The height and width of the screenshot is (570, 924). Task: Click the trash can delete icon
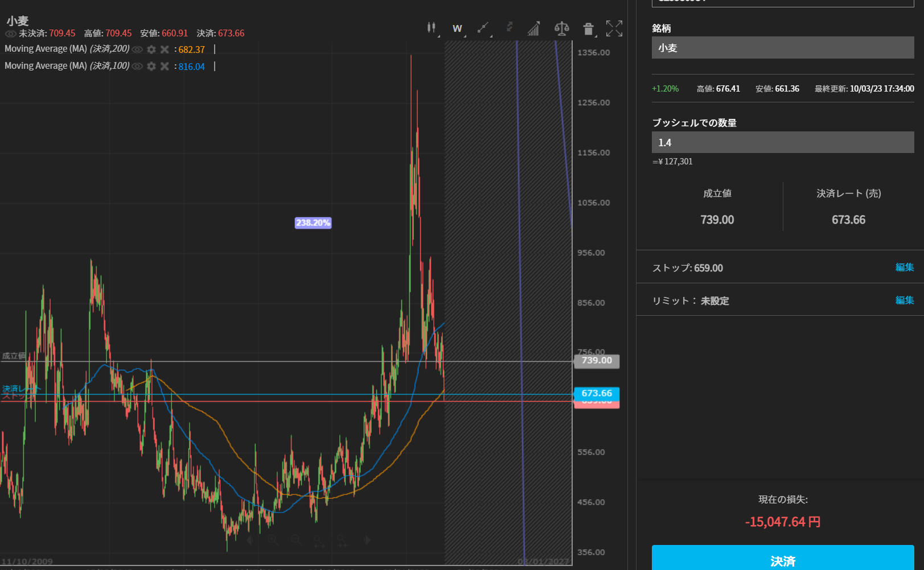588,28
